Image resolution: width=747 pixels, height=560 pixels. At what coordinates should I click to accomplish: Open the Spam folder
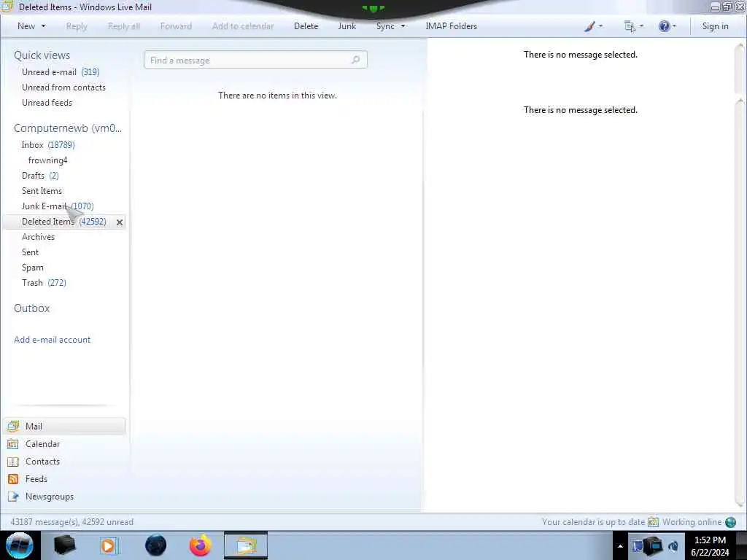pyautogui.click(x=32, y=267)
